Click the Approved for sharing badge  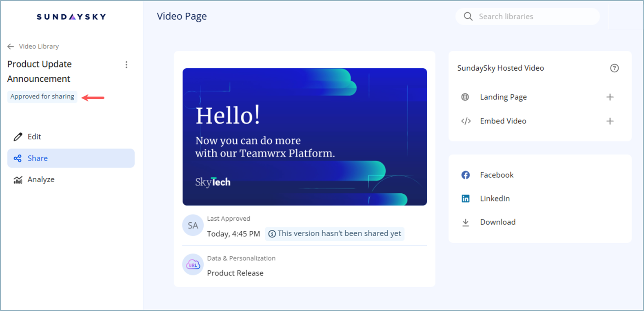pyautogui.click(x=42, y=96)
